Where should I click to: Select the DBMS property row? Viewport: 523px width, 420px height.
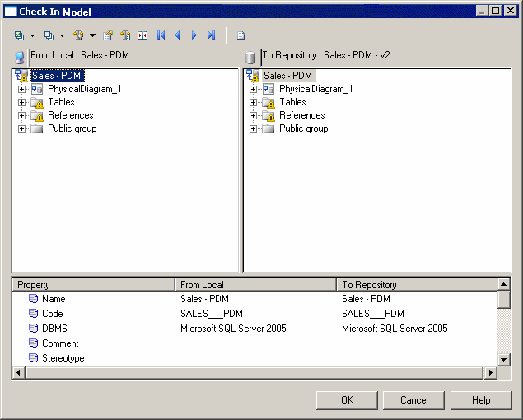[x=54, y=329]
